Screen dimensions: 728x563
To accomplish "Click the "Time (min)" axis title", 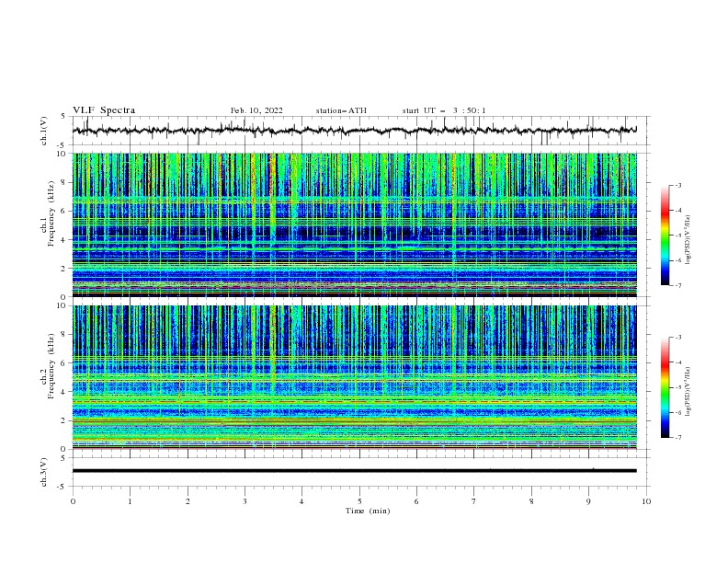I will pos(368,511).
